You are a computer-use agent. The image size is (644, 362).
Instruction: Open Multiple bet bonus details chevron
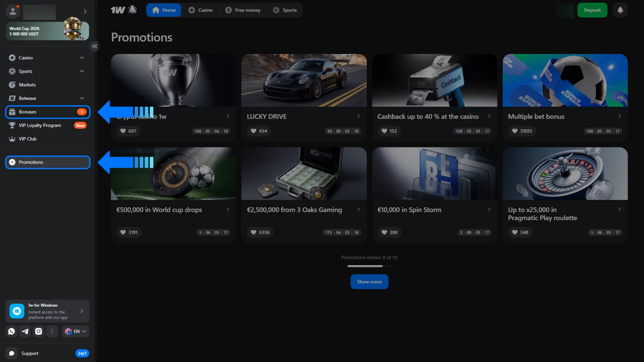[x=620, y=116]
